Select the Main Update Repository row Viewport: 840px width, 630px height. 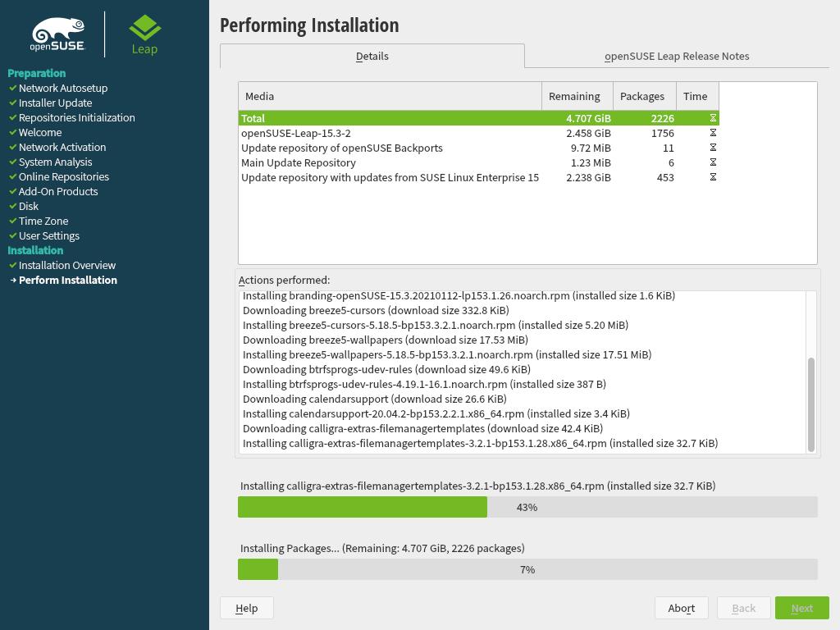(x=479, y=162)
